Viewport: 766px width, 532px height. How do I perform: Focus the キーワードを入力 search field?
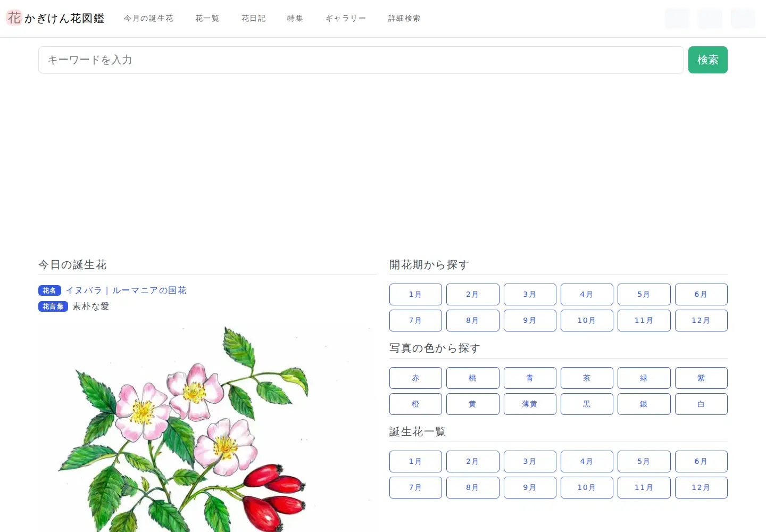361,60
